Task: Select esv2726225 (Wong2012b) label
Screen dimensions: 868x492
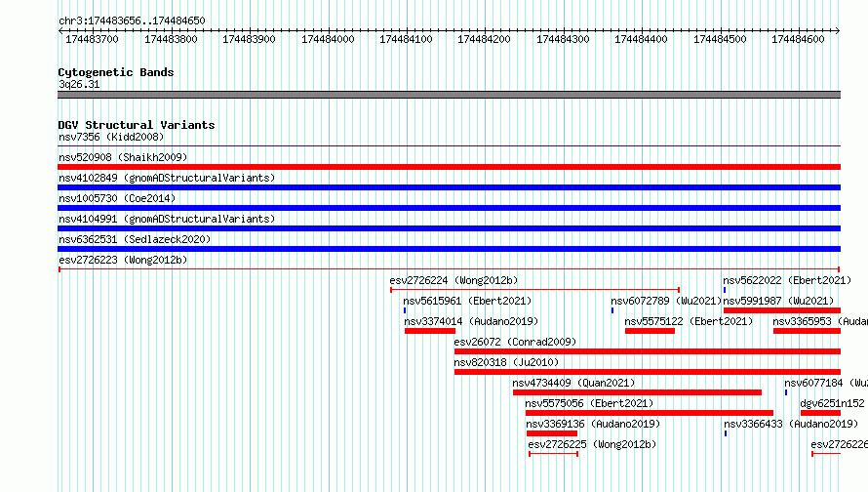Action: [592, 444]
